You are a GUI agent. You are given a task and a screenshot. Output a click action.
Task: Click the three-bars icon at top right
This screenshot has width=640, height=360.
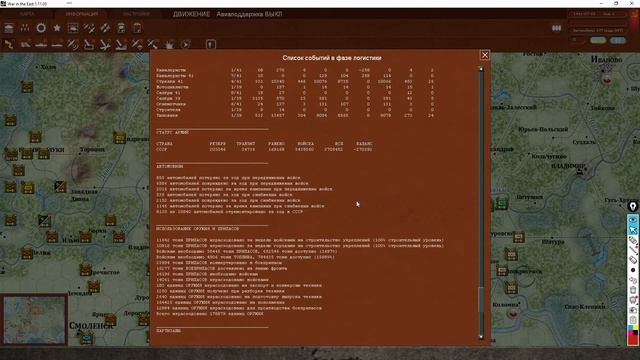tap(556, 28)
